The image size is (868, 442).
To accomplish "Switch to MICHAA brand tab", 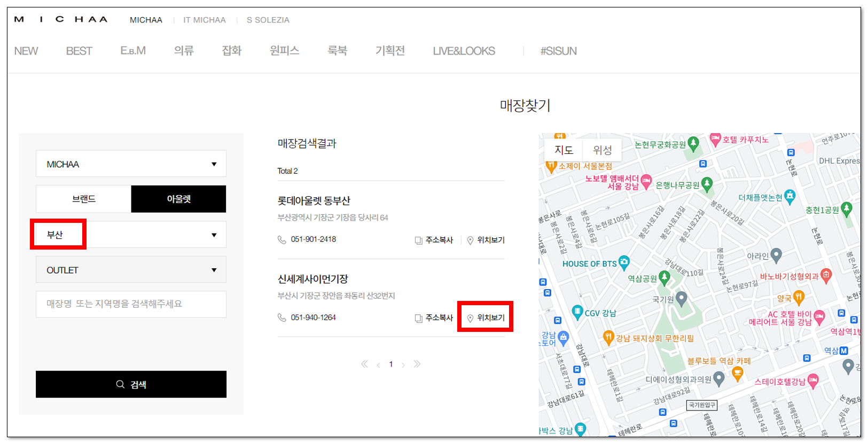I will point(146,20).
